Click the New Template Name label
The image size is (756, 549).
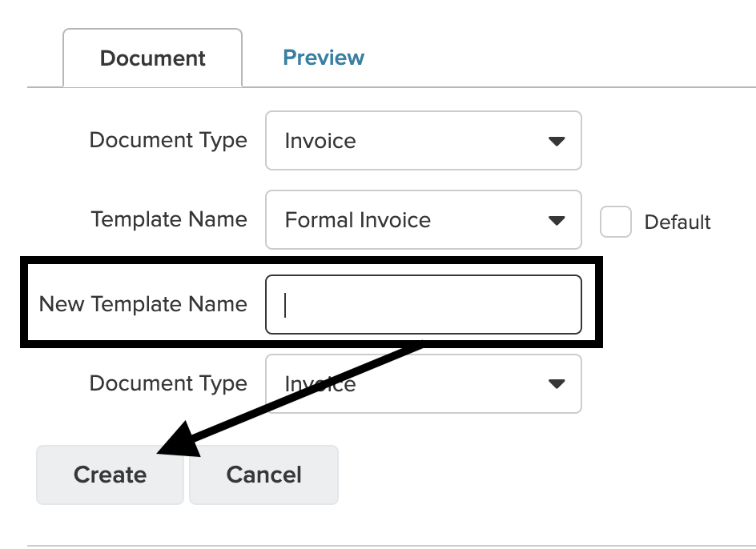[143, 304]
